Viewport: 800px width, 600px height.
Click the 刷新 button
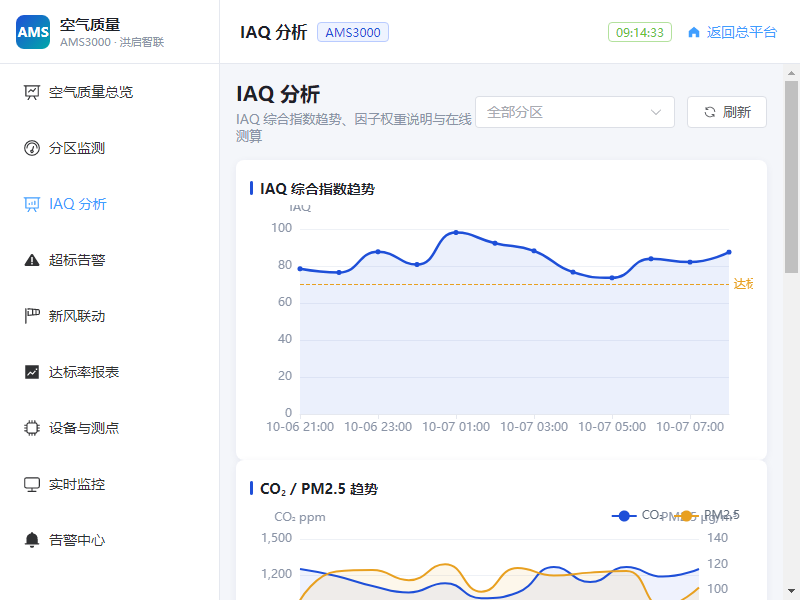coord(727,112)
